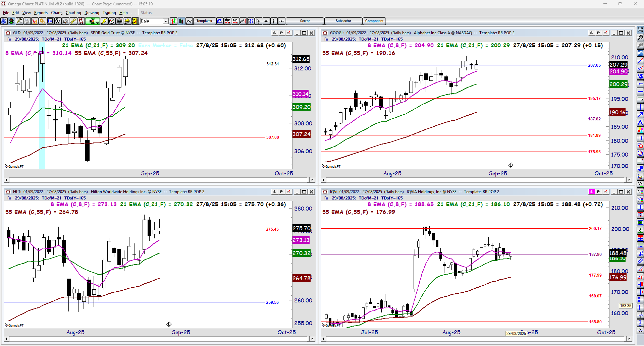
Task: Select the crosshair cursor tool
Action: point(266,21)
